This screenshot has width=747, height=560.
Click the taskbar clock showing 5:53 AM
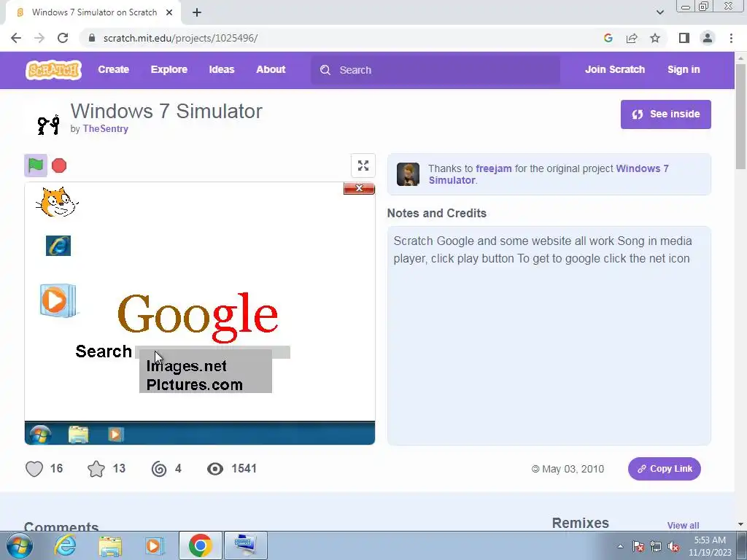709,546
